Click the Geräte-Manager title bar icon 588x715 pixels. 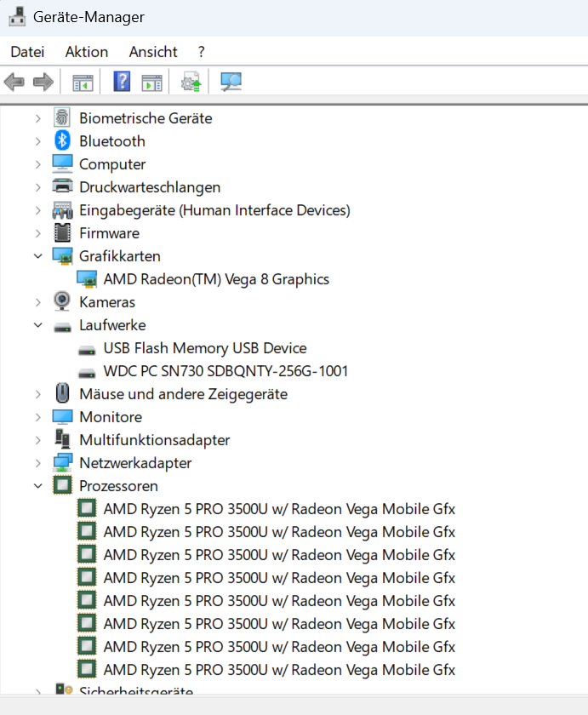tap(17, 16)
